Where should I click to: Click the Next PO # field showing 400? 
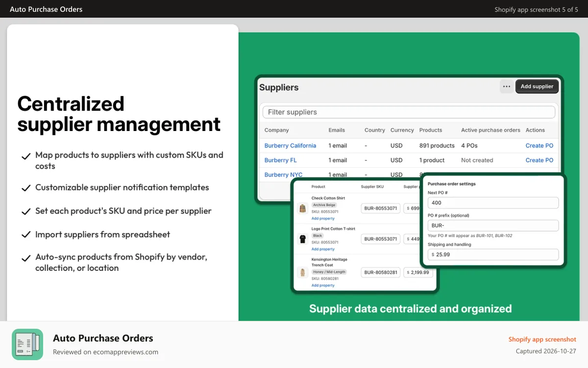(x=493, y=203)
